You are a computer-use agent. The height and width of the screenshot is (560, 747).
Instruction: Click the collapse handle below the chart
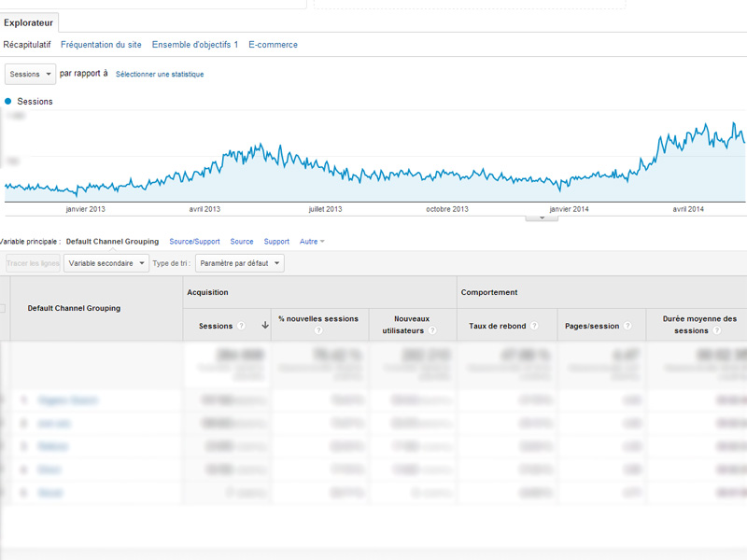(x=542, y=217)
